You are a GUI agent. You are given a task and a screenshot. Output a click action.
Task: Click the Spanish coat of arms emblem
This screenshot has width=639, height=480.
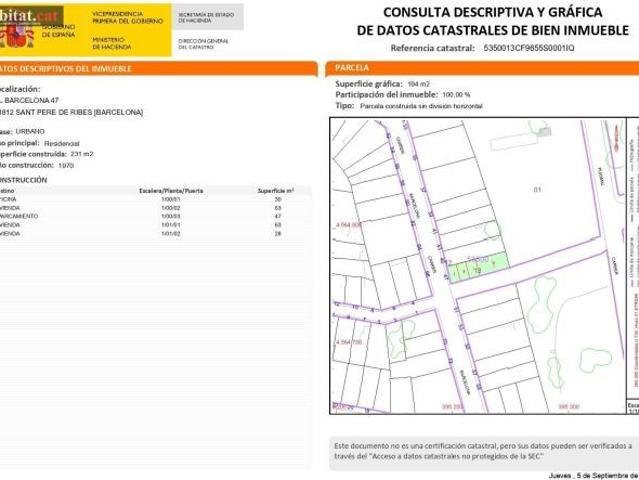15,37
